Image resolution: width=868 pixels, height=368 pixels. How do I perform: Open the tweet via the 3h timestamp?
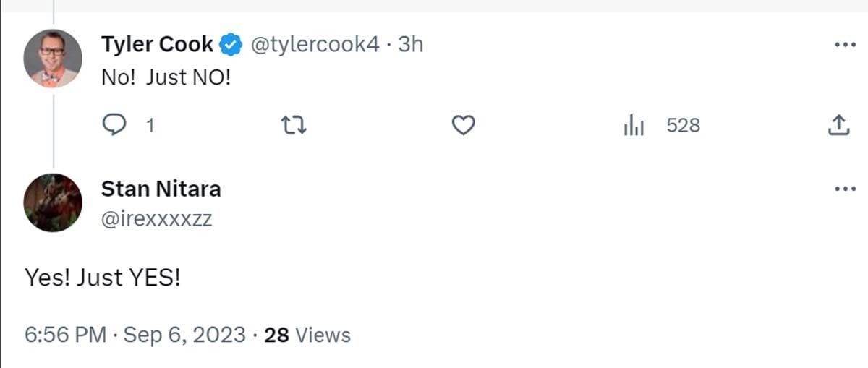(x=410, y=45)
